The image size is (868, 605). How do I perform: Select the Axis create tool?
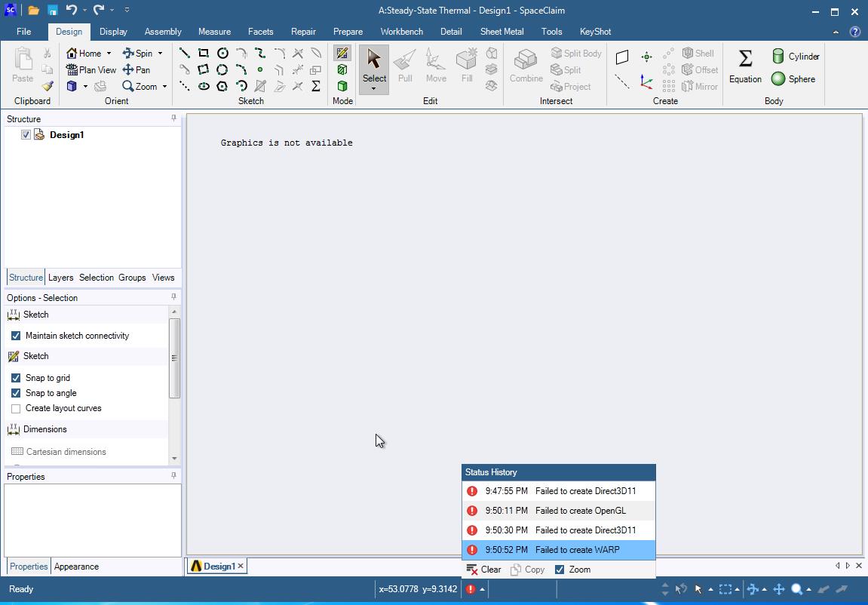tap(622, 82)
